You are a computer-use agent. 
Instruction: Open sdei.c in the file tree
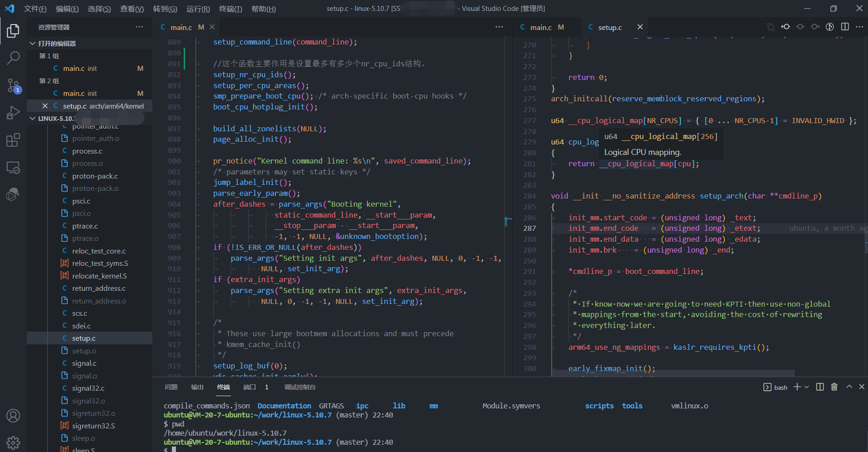click(x=81, y=326)
